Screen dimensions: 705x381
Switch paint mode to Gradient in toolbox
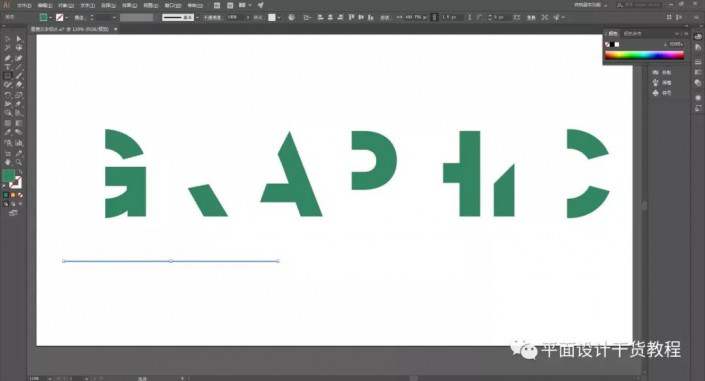pyautogui.click(x=13, y=195)
